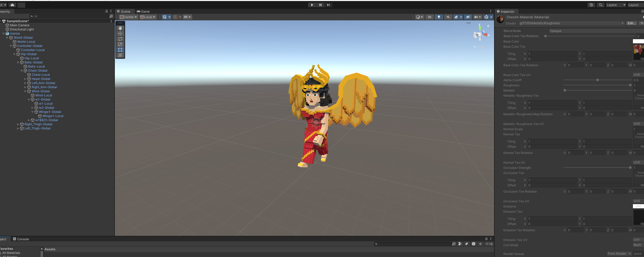
Task: Select the Transform tool
Action: 120,55
